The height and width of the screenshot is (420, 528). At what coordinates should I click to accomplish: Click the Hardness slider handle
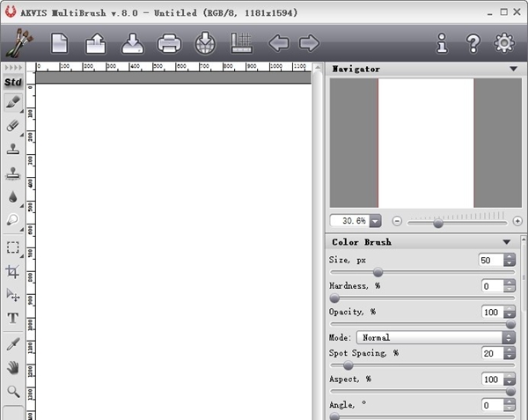pyautogui.click(x=334, y=298)
